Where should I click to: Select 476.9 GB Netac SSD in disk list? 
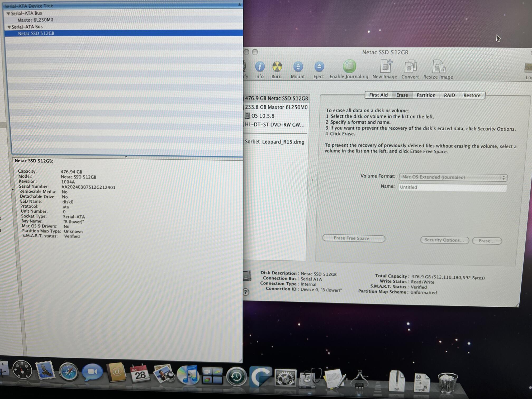point(276,98)
